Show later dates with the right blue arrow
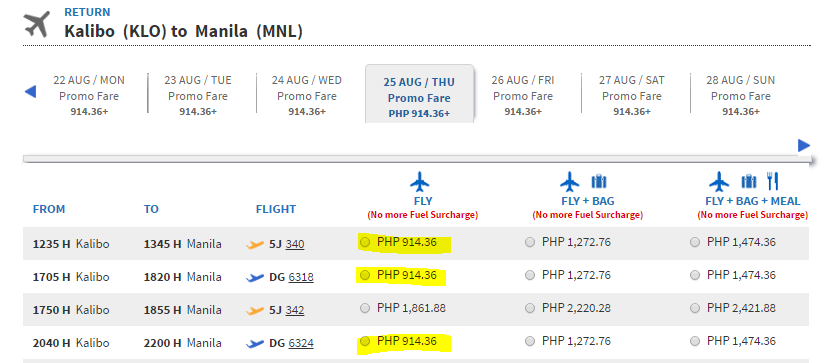 pos(804,145)
